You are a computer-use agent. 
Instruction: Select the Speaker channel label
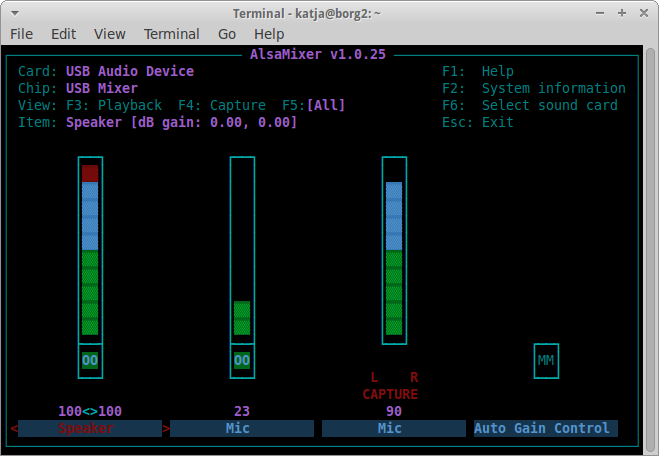(x=90, y=428)
